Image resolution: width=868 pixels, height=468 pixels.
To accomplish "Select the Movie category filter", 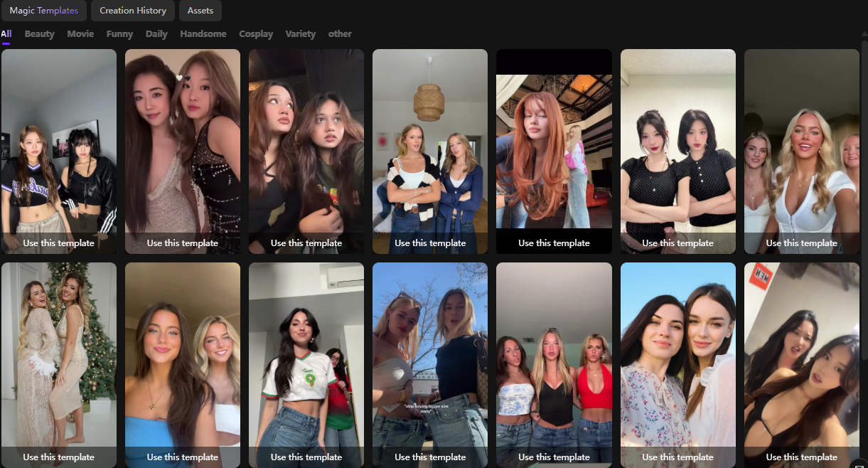I will (80, 33).
